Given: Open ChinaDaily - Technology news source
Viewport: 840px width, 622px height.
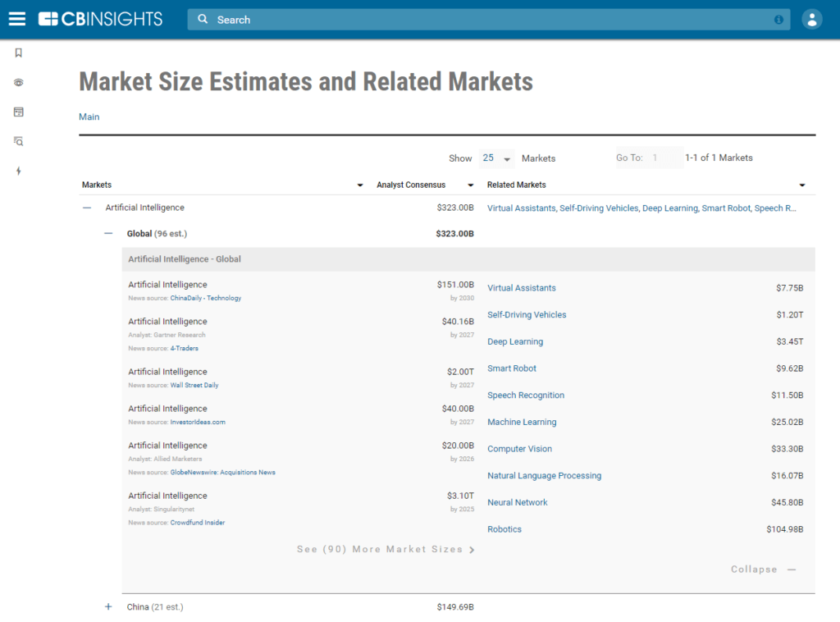Looking at the screenshot, I should coord(206,298).
